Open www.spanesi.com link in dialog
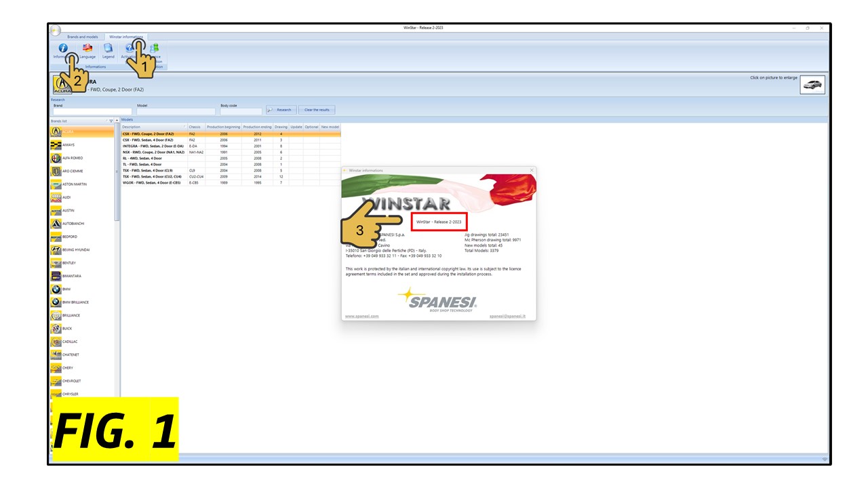Screen dimensions: 868x488 click(362, 317)
